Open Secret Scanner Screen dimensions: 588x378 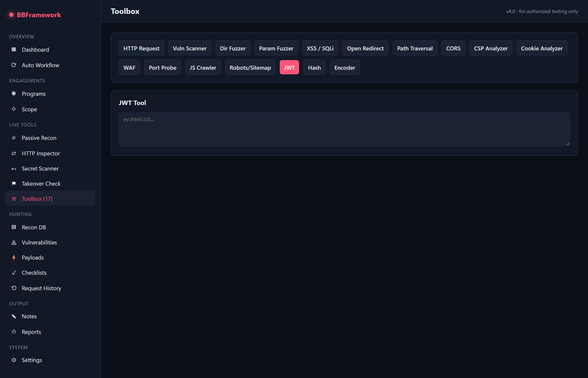[50, 169]
